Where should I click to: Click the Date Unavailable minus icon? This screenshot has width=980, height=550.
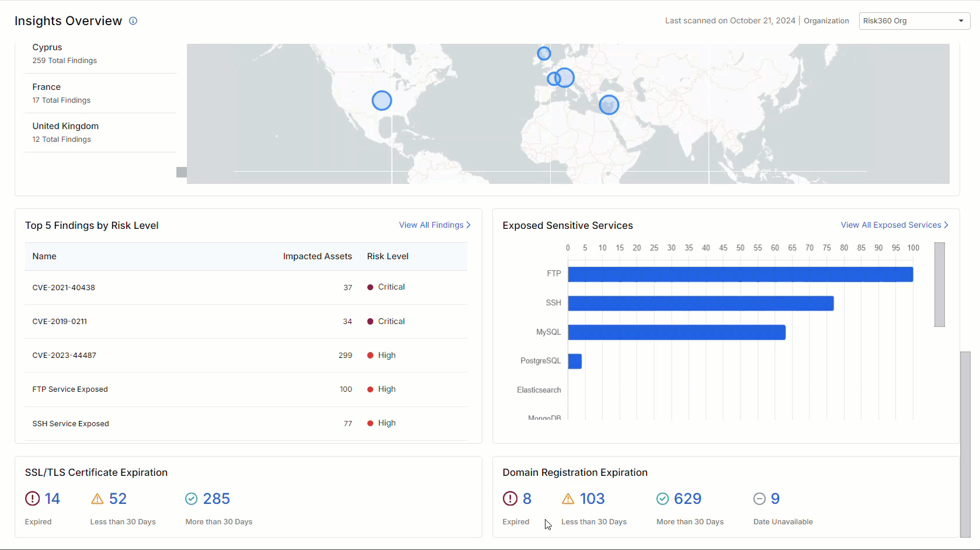pyautogui.click(x=759, y=499)
